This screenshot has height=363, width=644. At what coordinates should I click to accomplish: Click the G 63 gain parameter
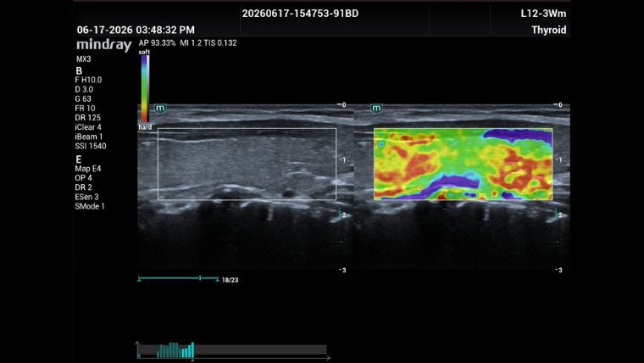pos(83,99)
